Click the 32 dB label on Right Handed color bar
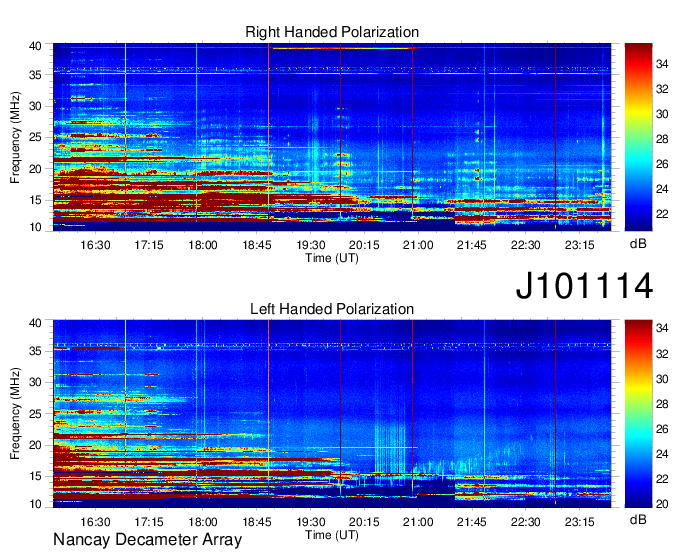The height and width of the screenshot is (552, 680). coord(662,89)
